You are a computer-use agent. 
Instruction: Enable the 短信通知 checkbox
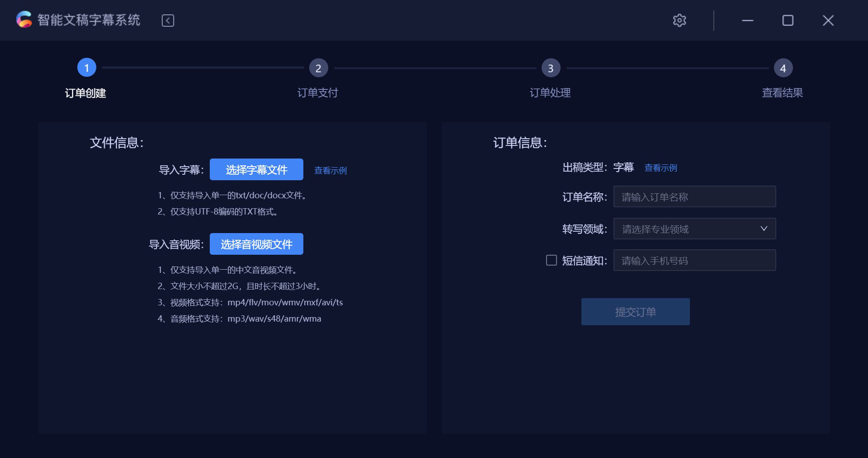[x=552, y=260]
